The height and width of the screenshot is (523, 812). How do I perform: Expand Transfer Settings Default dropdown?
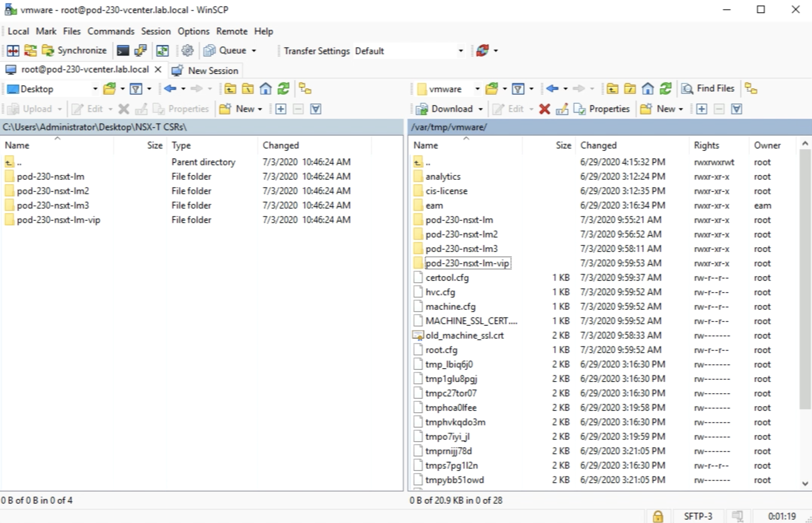461,51
